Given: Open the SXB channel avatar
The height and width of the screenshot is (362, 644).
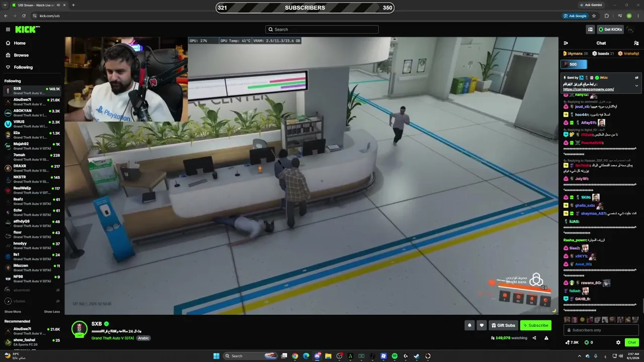Looking at the screenshot, I should point(79,329).
